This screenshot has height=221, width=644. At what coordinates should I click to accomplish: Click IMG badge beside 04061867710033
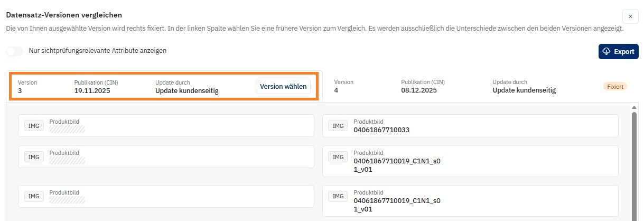(x=338, y=126)
